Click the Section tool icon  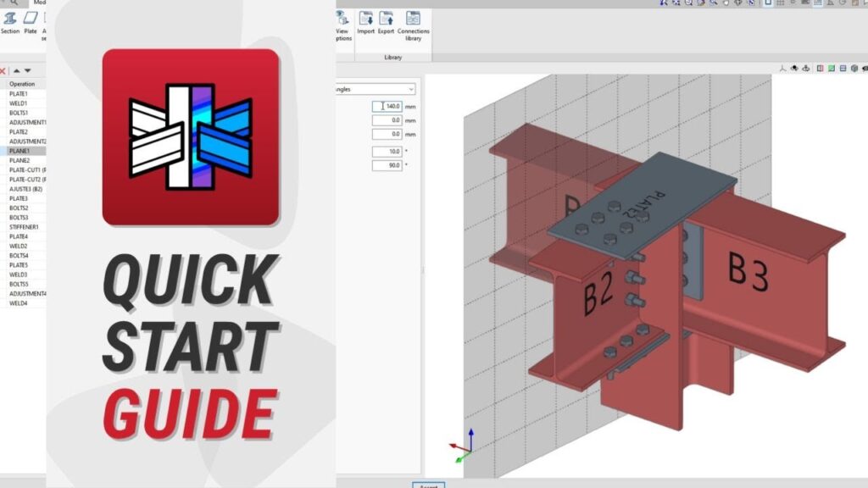coord(10,20)
